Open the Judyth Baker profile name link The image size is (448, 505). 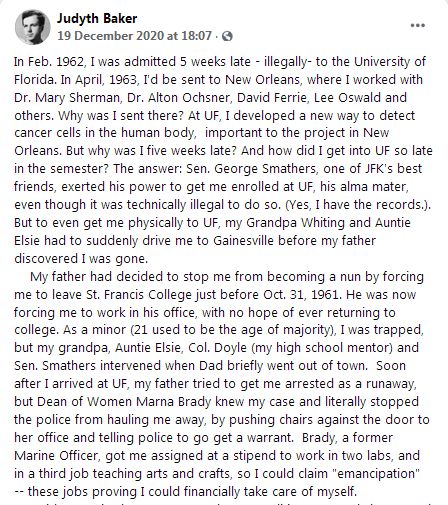click(97, 18)
